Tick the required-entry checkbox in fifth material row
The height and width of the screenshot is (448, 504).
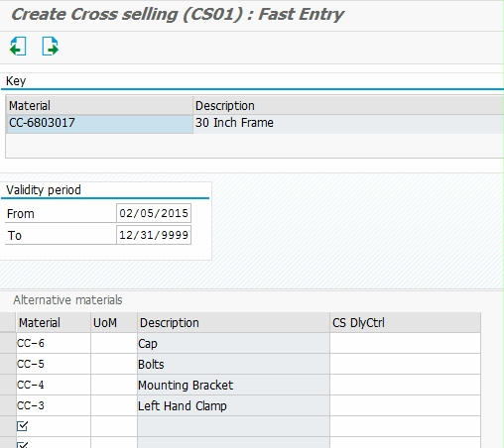[x=22, y=426]
